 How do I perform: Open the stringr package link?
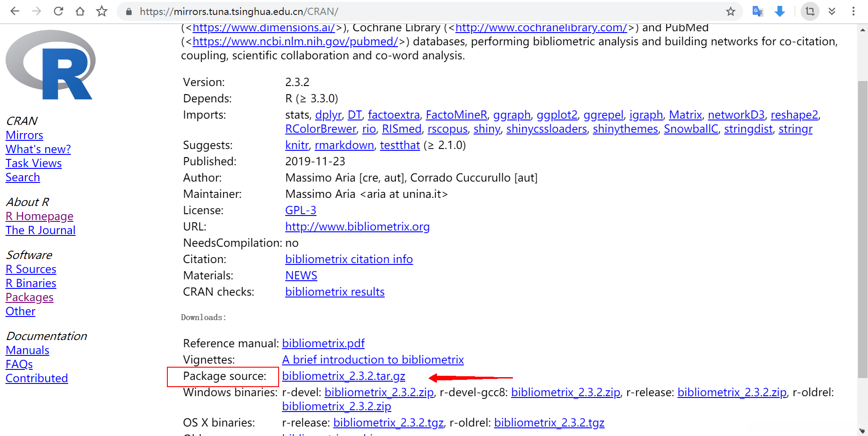(x=795, y=129)
